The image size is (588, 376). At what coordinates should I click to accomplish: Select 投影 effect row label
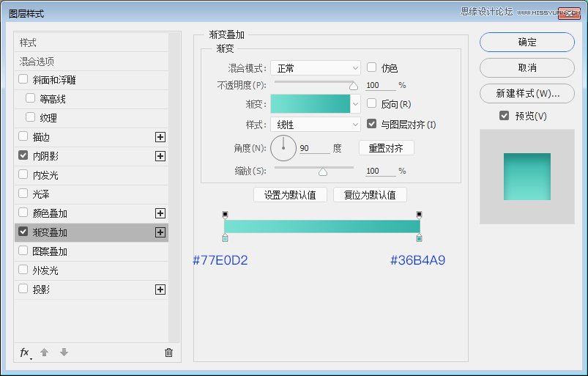tap(41, 290)
